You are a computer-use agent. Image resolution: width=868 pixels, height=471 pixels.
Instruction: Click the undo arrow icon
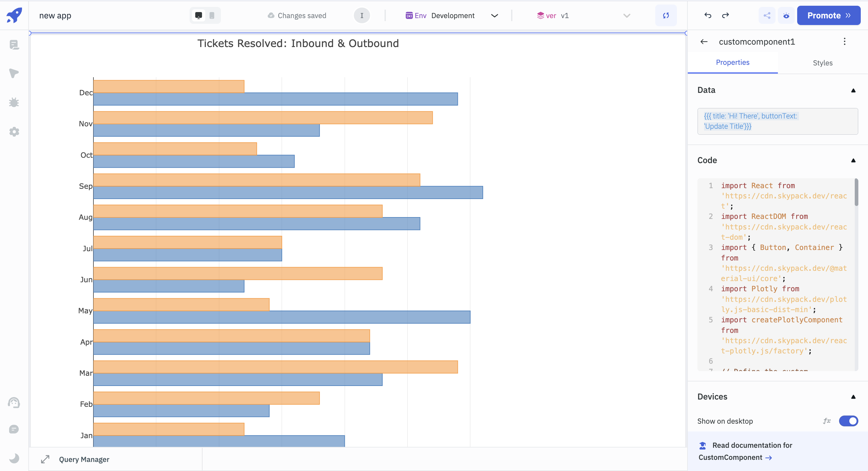(708, 15)
